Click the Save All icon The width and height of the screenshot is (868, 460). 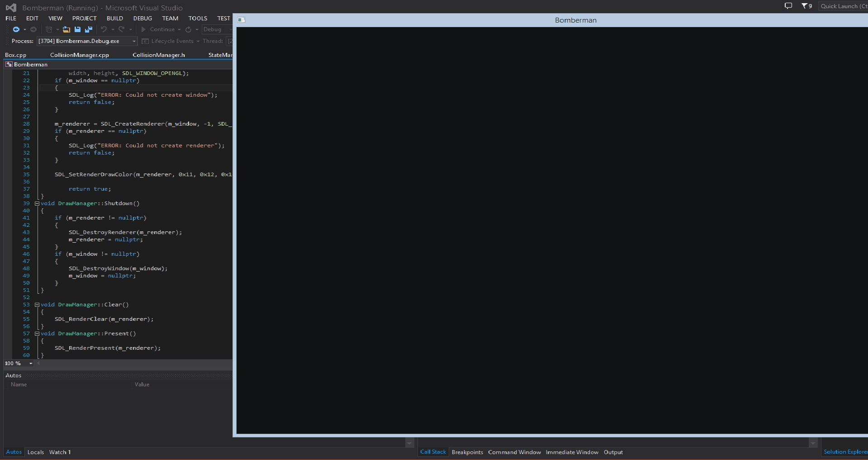point(89,29)
